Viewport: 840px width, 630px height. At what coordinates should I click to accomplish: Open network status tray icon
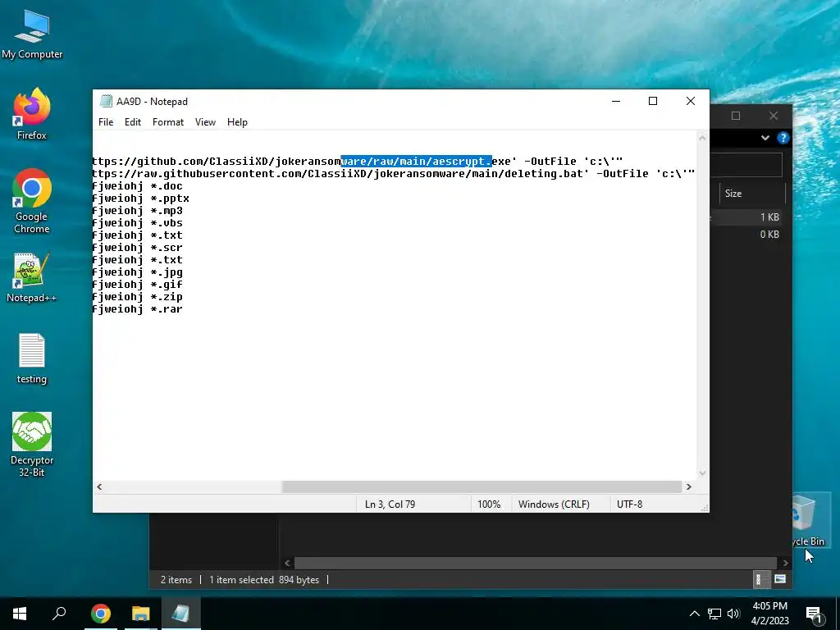tap(714, 614)
